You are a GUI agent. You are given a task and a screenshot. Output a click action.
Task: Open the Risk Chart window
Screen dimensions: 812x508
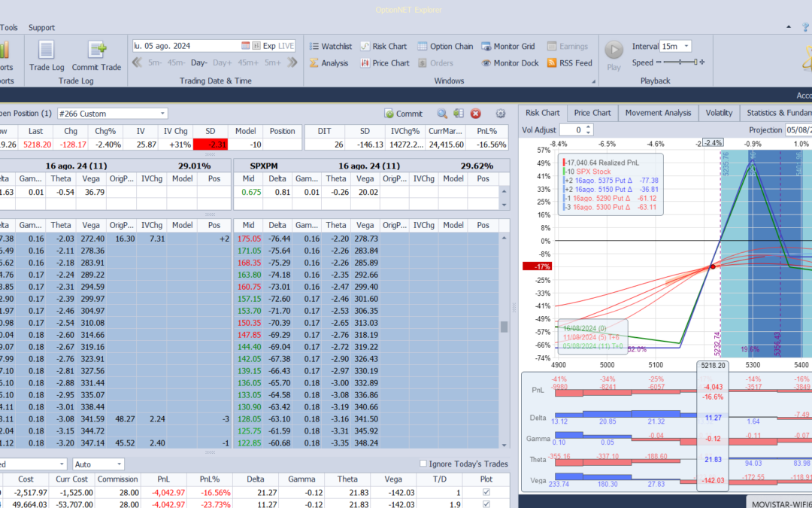point(383,46)
